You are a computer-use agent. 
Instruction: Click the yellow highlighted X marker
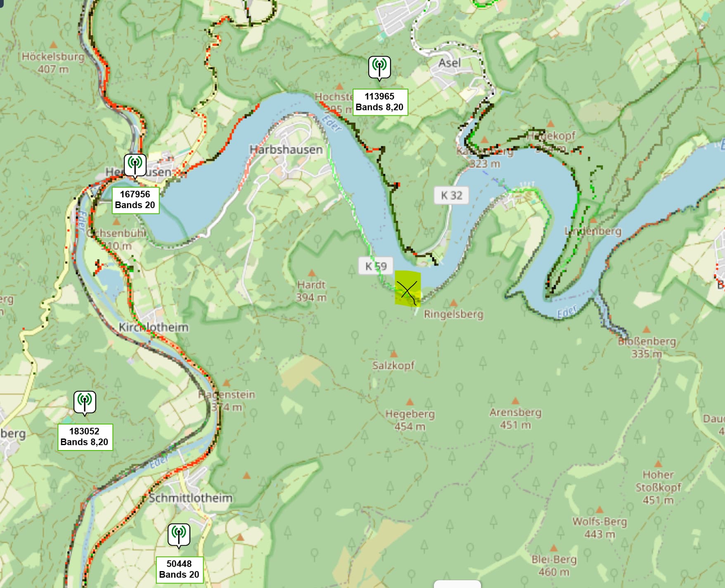(408, 289)
